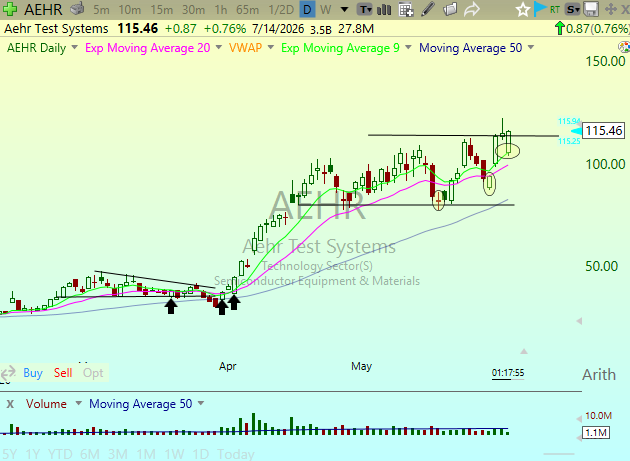Expand the VWAP dropdown arrow
The height and width of the screenshot is (461, 630).
click(x=271, y=47)
